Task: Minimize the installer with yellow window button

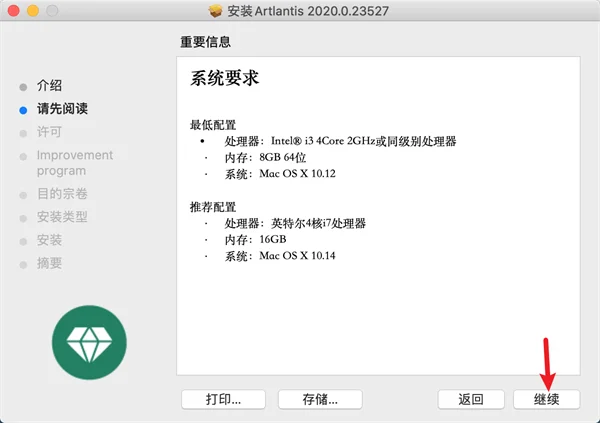Action: click(33, 11)
